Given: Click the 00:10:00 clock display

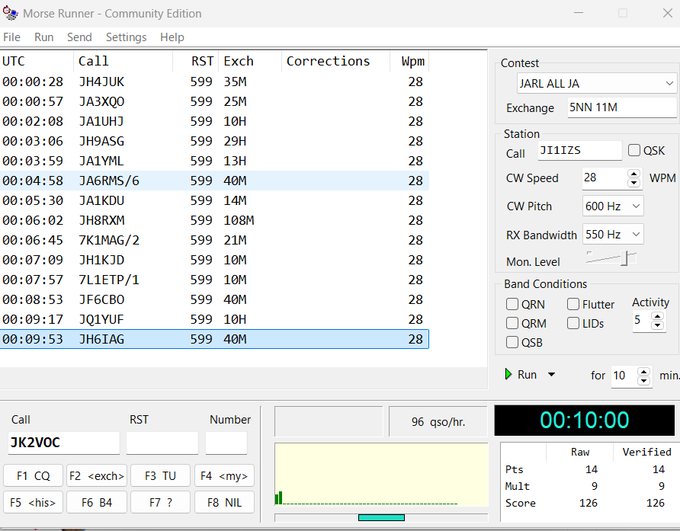Looking at the screenshot, I should [x=584, y=420].
